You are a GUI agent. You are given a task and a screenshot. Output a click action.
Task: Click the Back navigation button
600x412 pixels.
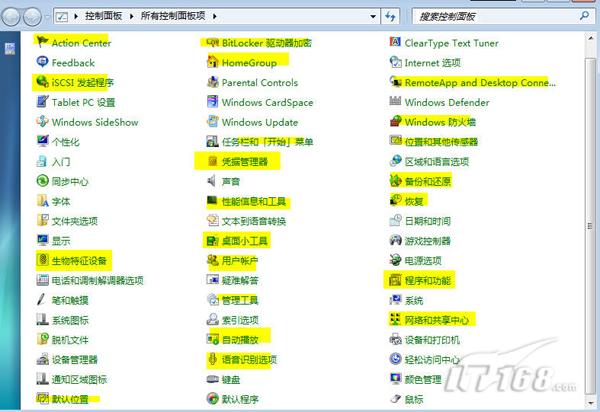point(10,16)
